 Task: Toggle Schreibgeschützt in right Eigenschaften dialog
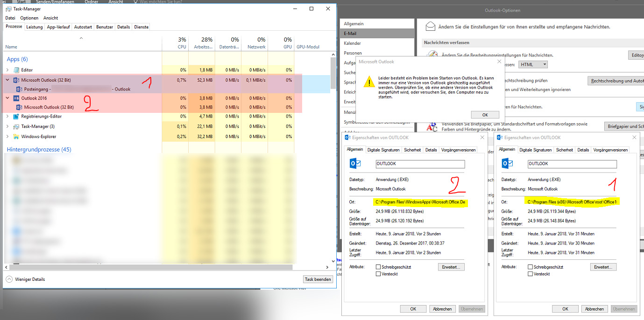(x=530, y=267)
